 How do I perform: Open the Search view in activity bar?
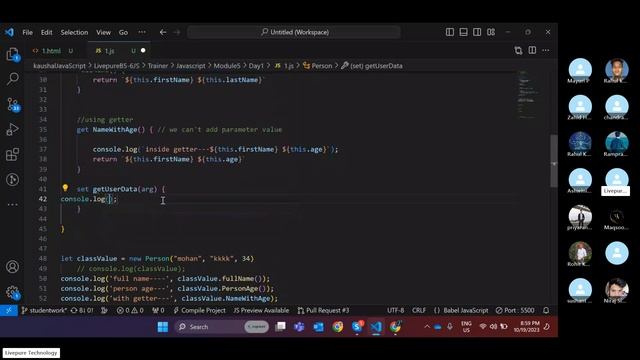(x=12, y=79)
